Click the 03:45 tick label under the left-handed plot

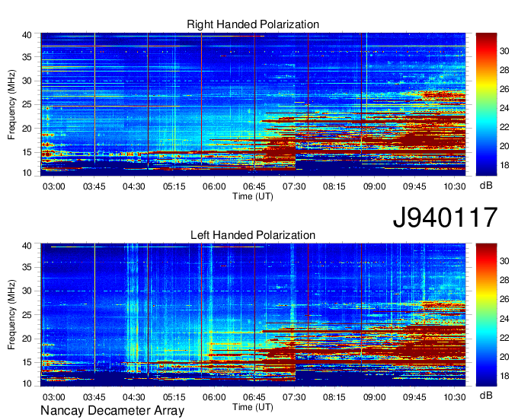pyautogui.click(x=94, y=397)
